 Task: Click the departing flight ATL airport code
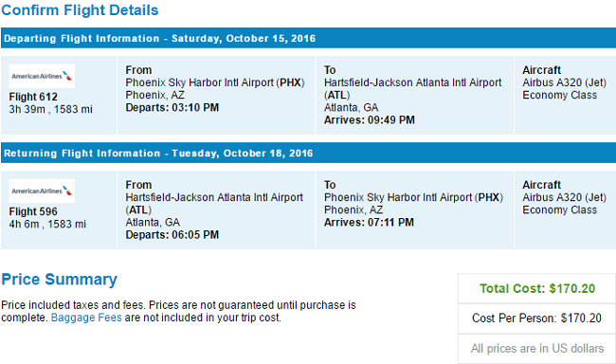(336, 95)
